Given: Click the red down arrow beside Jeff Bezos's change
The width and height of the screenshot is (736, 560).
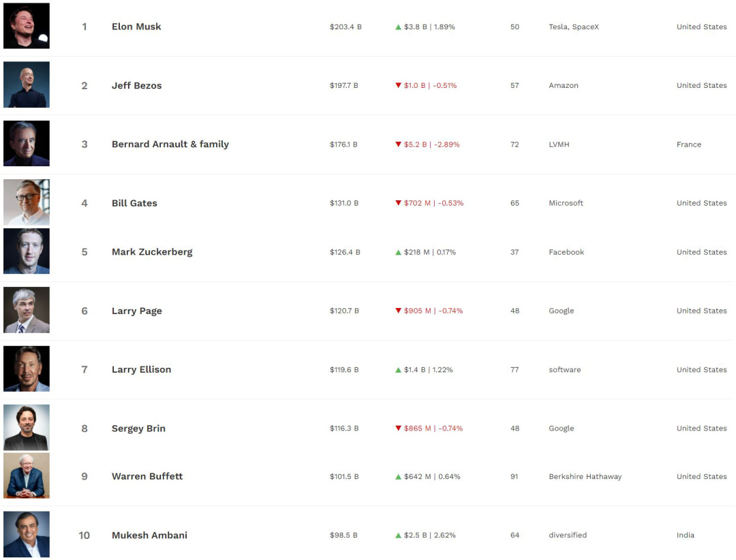Looking at the screenshot, I should (398, 86).
